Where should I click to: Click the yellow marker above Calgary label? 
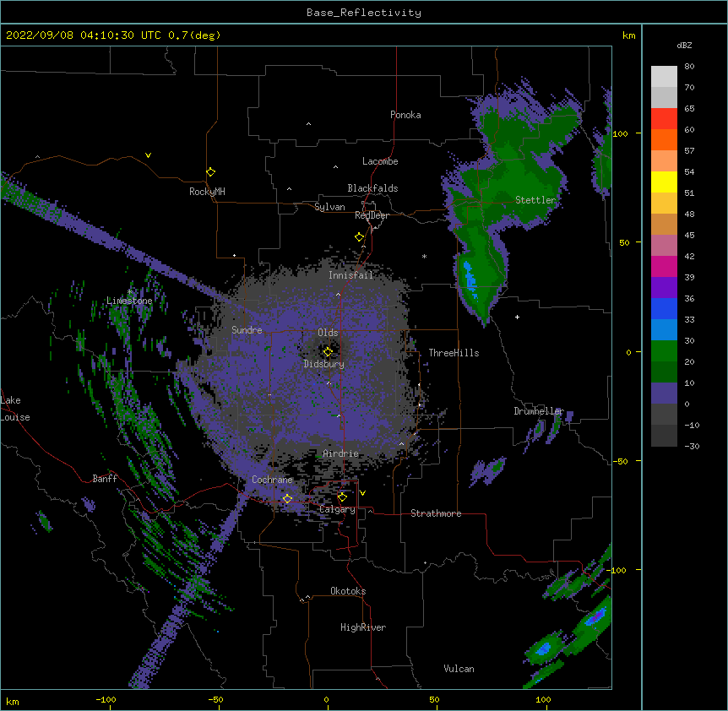[x=342, y=497]
